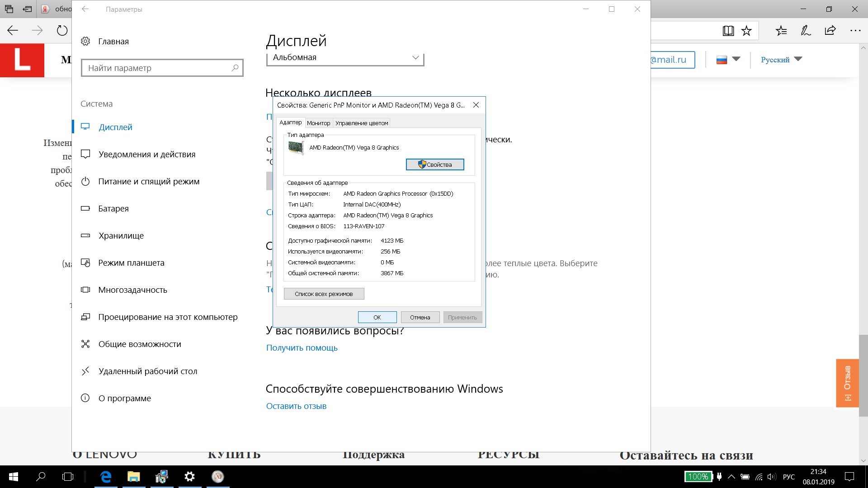Click search magnifier in Найти параметр box
Viewport: 868px width, 488px height.
tap(235, 68)
